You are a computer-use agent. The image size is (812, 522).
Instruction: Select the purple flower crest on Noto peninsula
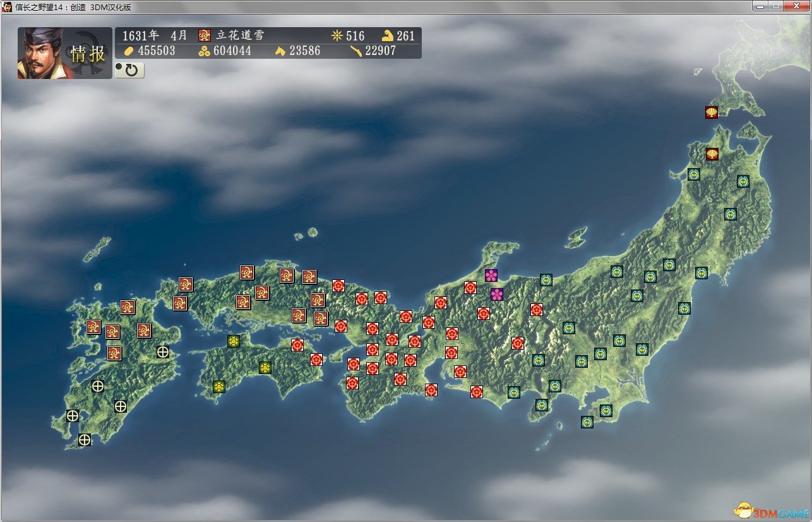491,276
